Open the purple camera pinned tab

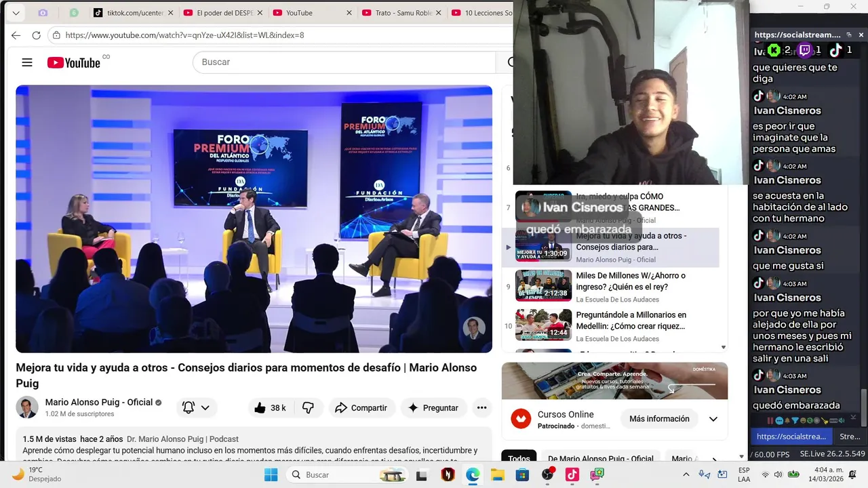(43, 13)
